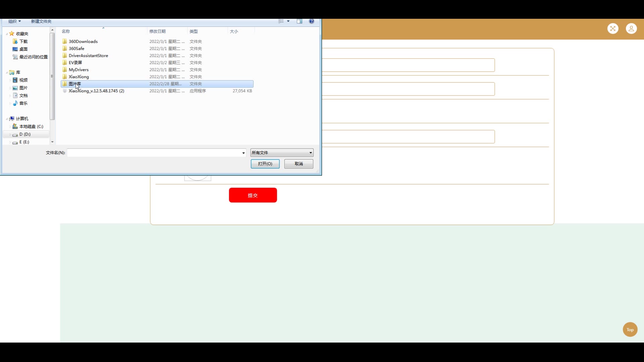The width and height of the screenshot is (644, 362).
Task: Select Local Disk C drive
Action: [x=31, y=126]
